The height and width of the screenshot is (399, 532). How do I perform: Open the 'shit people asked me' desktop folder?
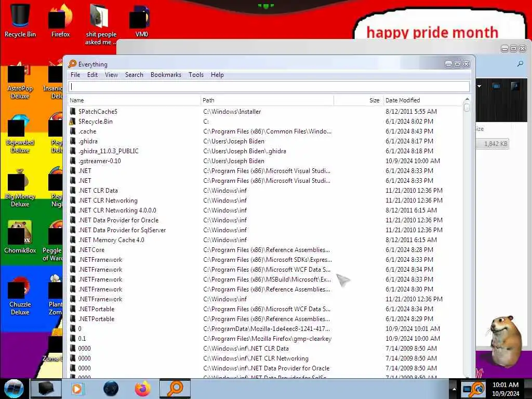point(100,24)
